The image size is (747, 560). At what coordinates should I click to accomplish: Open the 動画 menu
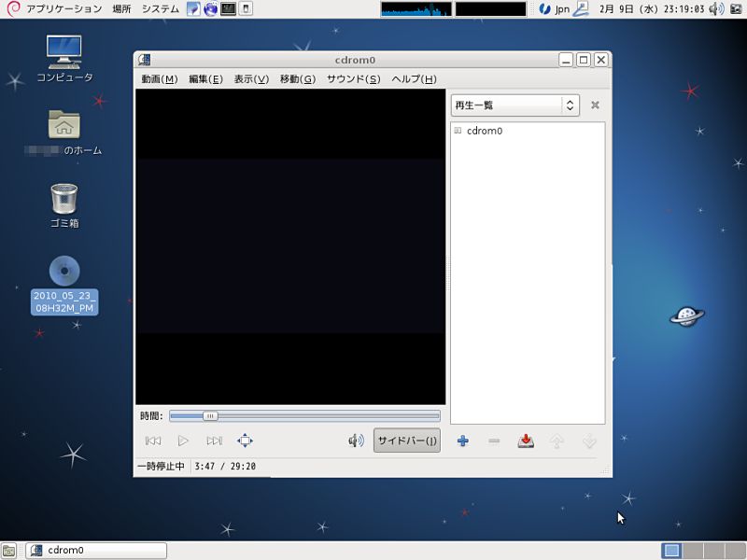click(159, 79)
